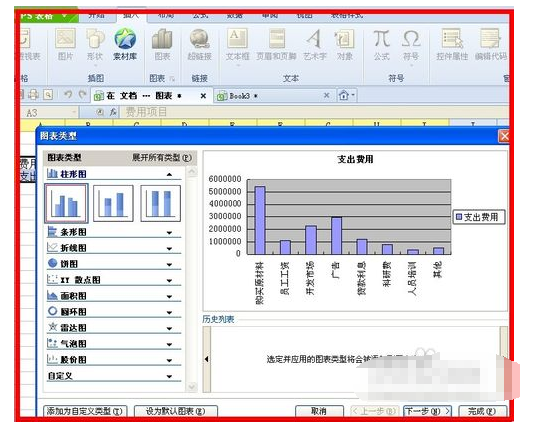The image size is (557, 434).
Task: Click the 取消 cancel button
Action: (x=319, y=411)
